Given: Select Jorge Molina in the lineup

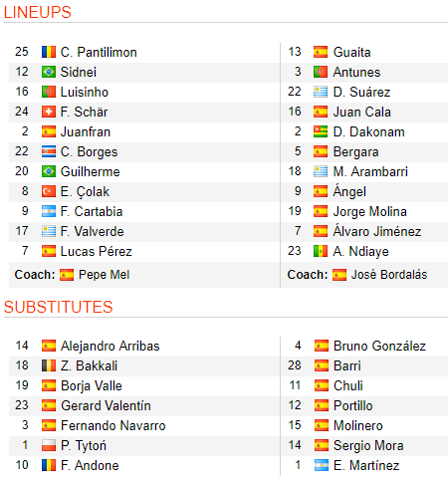Looking at the screenshot, I should 369,212.
